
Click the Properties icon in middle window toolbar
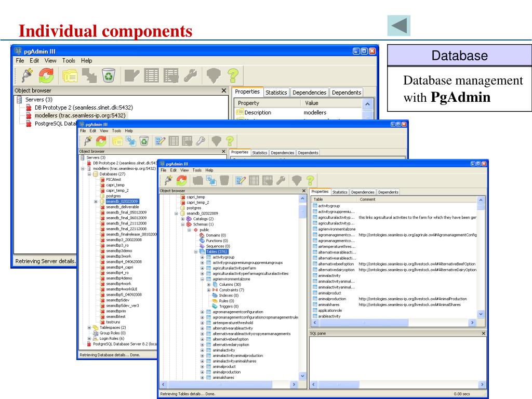(130, 141)
